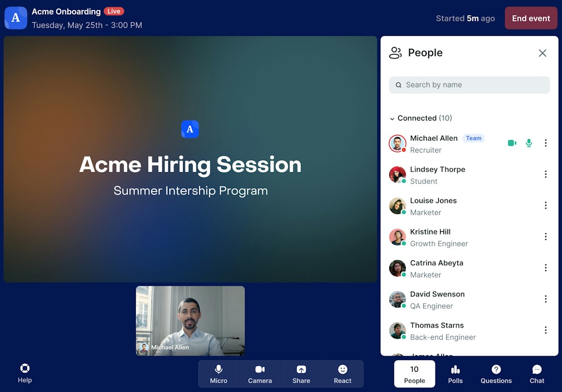The image size is (562, 392).
Task: Click the Growth Engineer role text
Action: point(439,244)
